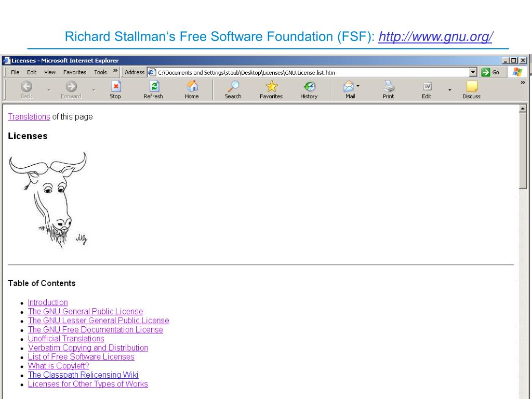Click the Licenses page heading
Viewport: 532px width, 399px height.
coord(28,136)
